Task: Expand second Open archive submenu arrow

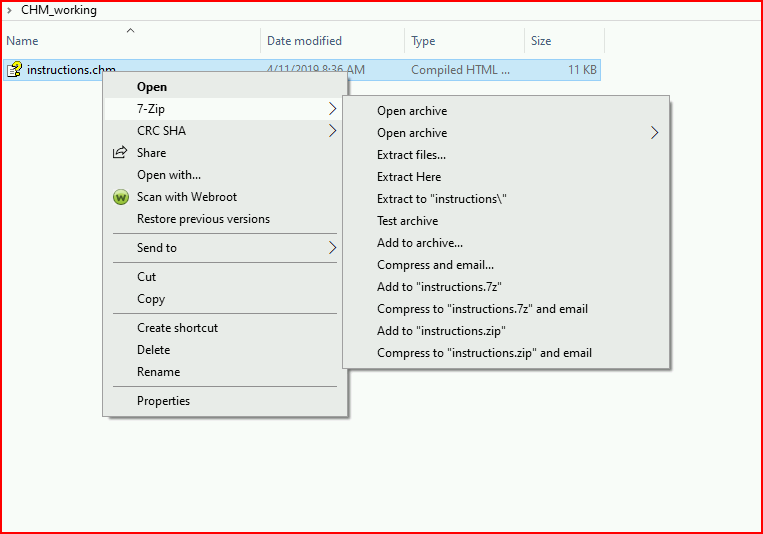Action: click(x=654, y=132)
